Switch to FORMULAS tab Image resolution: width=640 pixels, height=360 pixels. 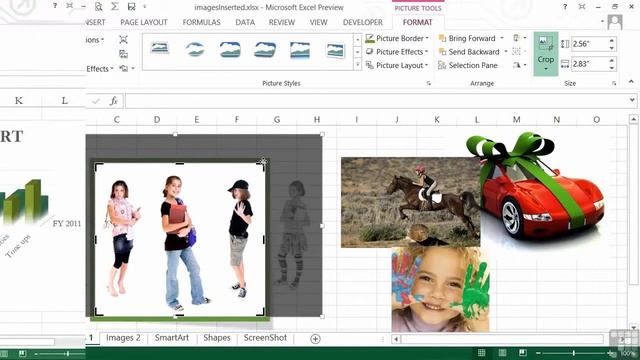(201, 22)
